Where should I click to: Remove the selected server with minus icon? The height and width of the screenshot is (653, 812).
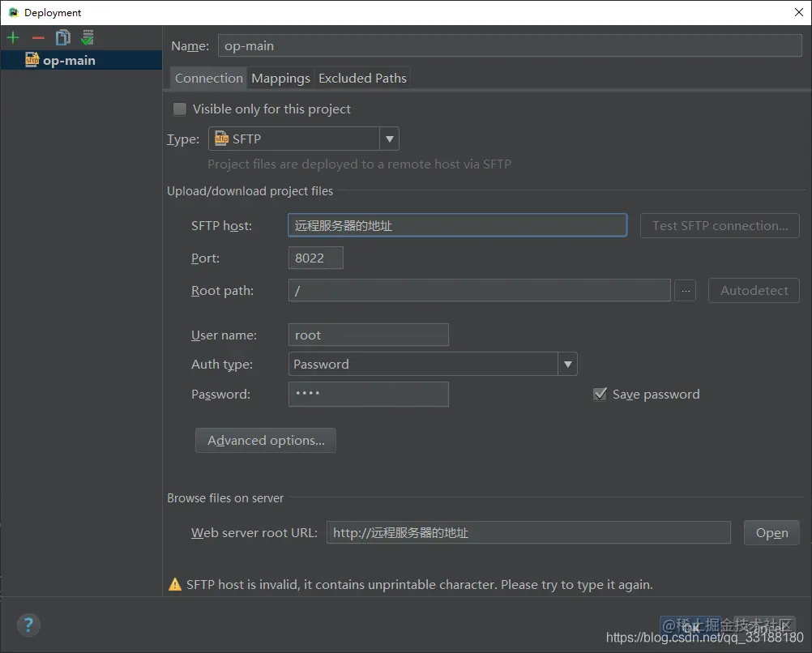pos(38,38)
